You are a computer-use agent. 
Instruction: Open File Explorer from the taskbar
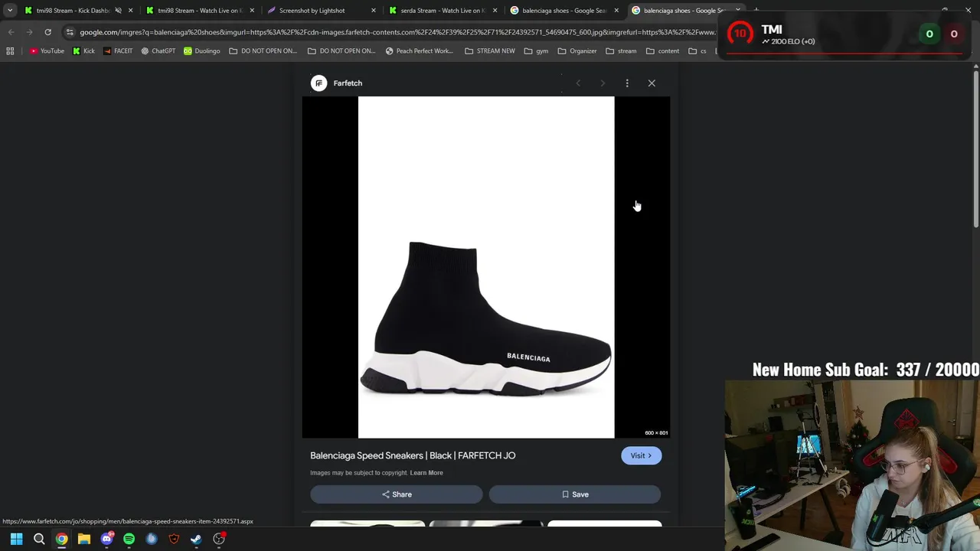pos(84,539)
